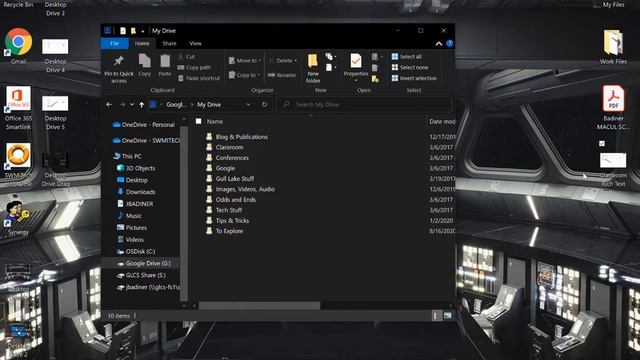Click Invert selection in ribbon

click(414, 78)
